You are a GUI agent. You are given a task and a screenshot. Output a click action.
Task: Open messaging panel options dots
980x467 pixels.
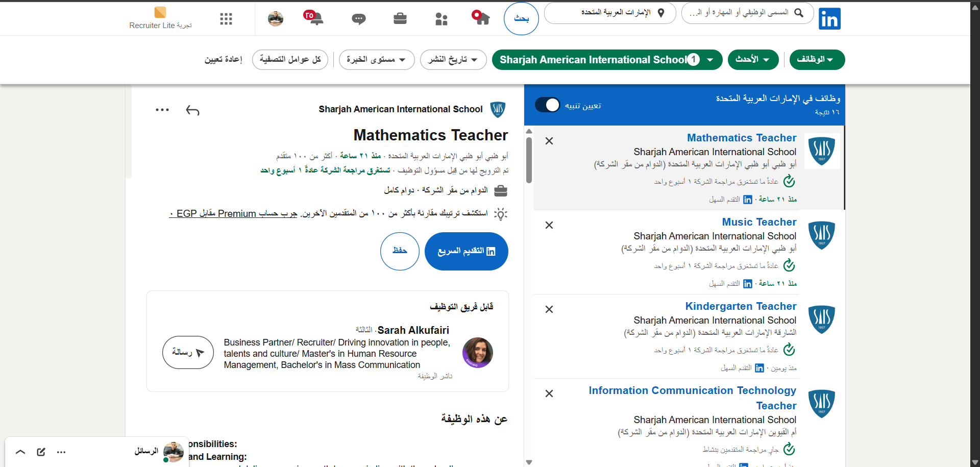point(61,452)
